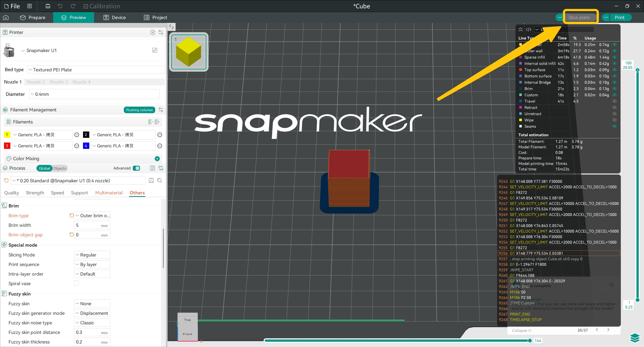Reset the Brim-object gap value
This screenshot has height=347, width=644.
71,234
